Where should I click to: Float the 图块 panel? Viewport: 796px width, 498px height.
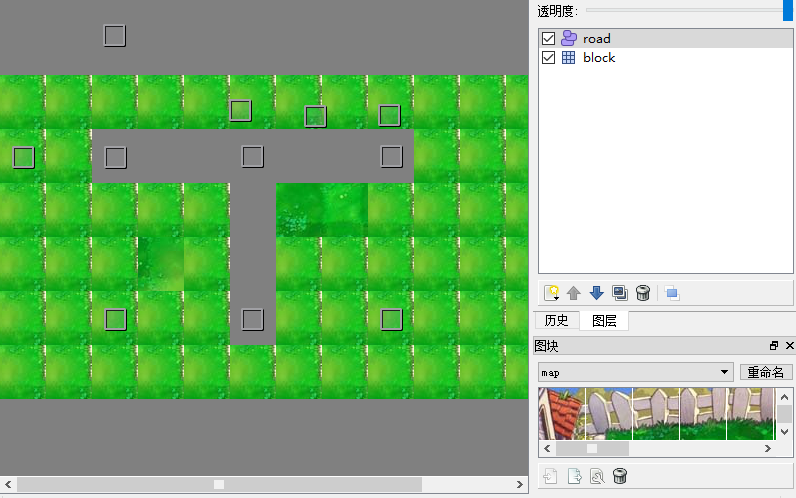pos(774,346)
